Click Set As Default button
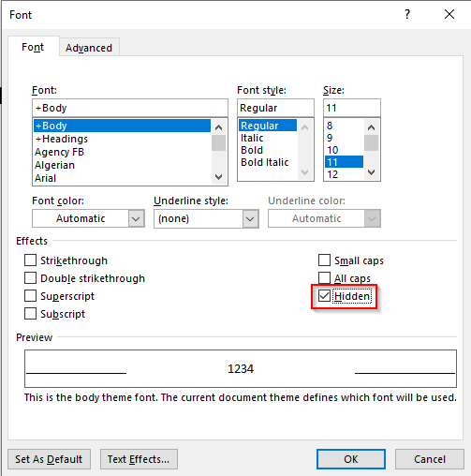 49,459
